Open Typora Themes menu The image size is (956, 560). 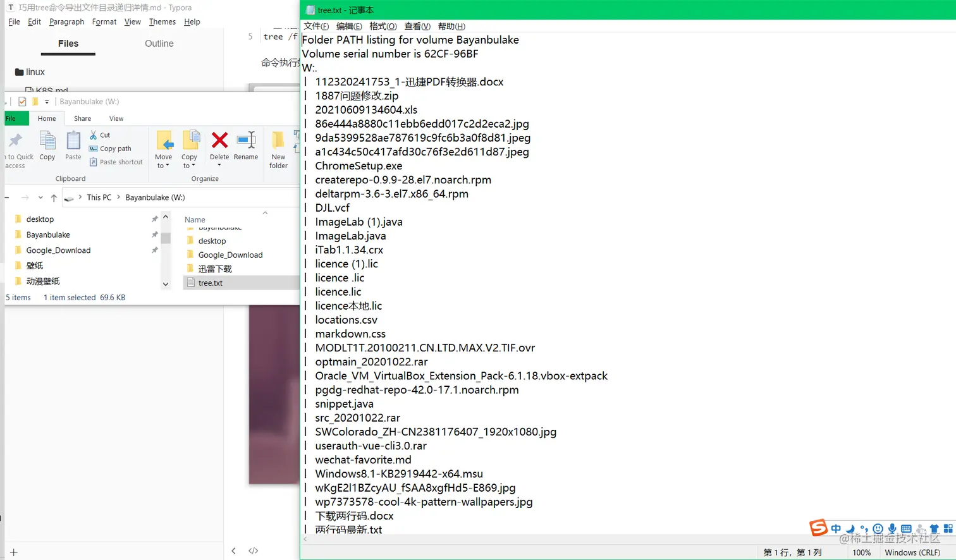pyautogui.click(x=162, y=21)
